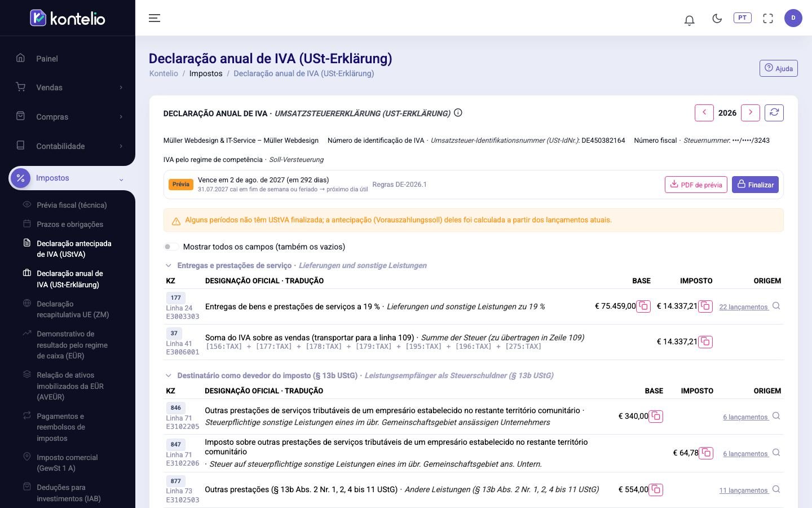812x508 pixels.
Task: Open the Ajuda help button
Action: tap(779, 68)
